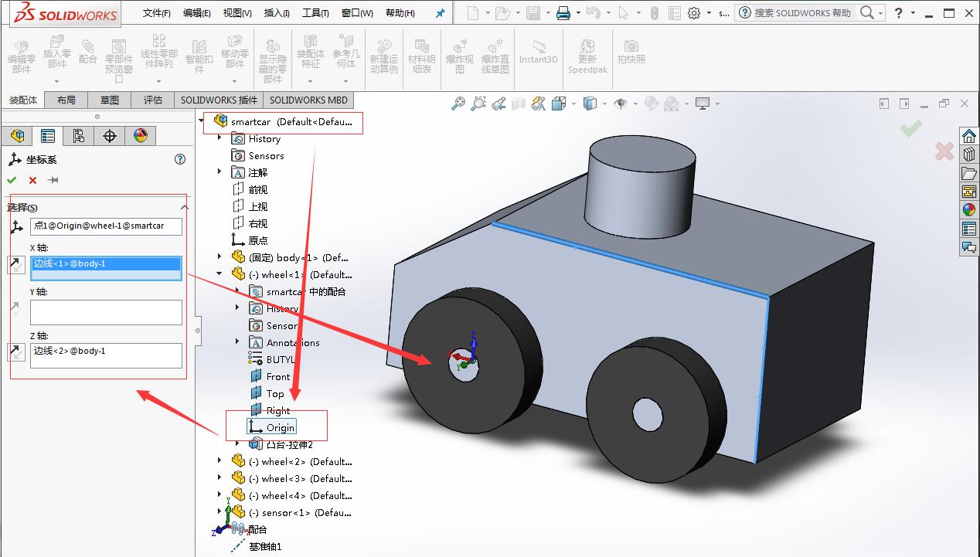Select the 上视 top plane
Viewport: 980px width, 557px height.
tap(250, 206)
